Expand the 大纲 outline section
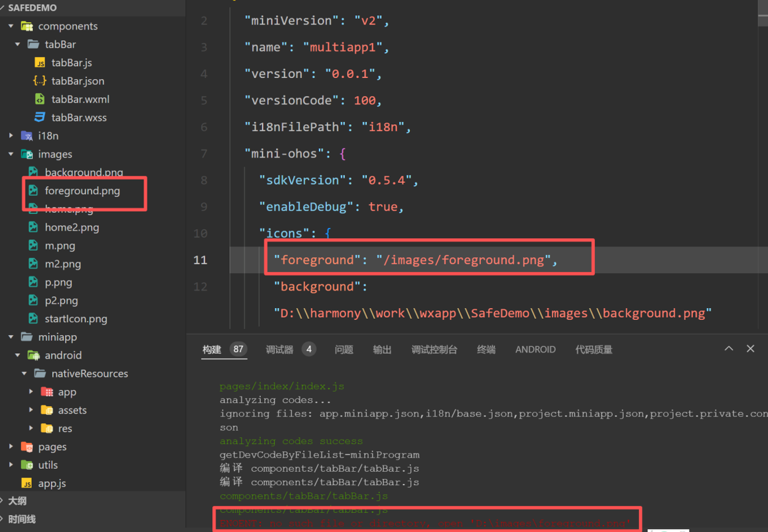The image size is (768, 532). point(17,501)
